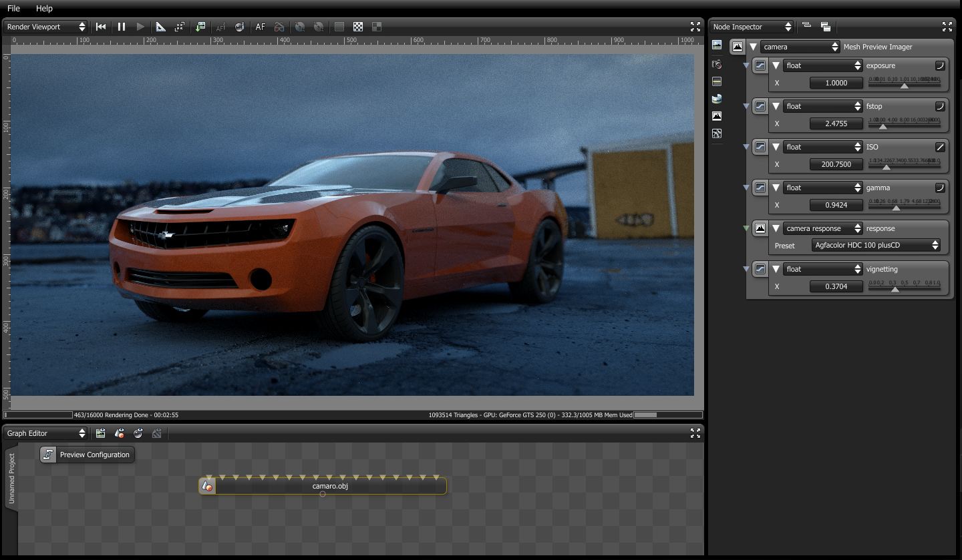Click the gamma value field 0.9424

coord(836,205)
